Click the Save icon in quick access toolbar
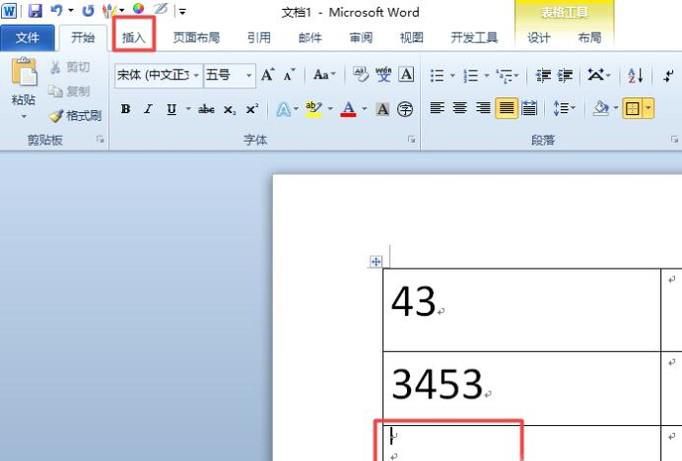Image resolution: width=682 pixels, height=461 pixels. [35, 10]
